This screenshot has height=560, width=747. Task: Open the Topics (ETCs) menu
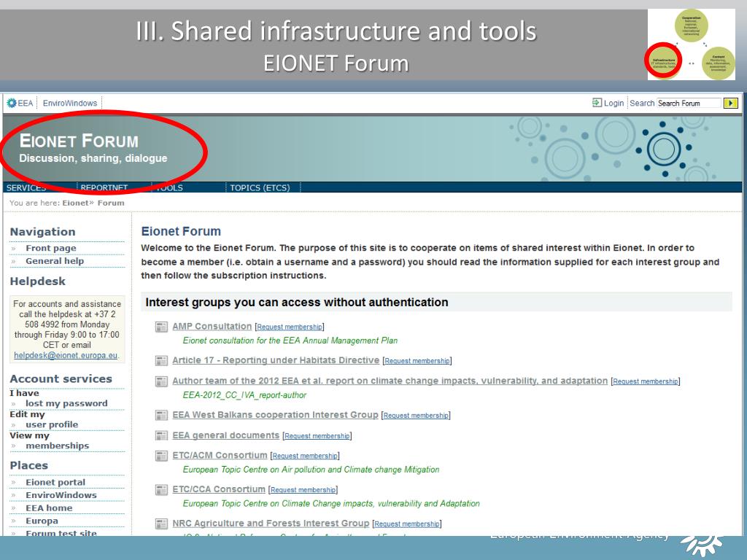260,187
